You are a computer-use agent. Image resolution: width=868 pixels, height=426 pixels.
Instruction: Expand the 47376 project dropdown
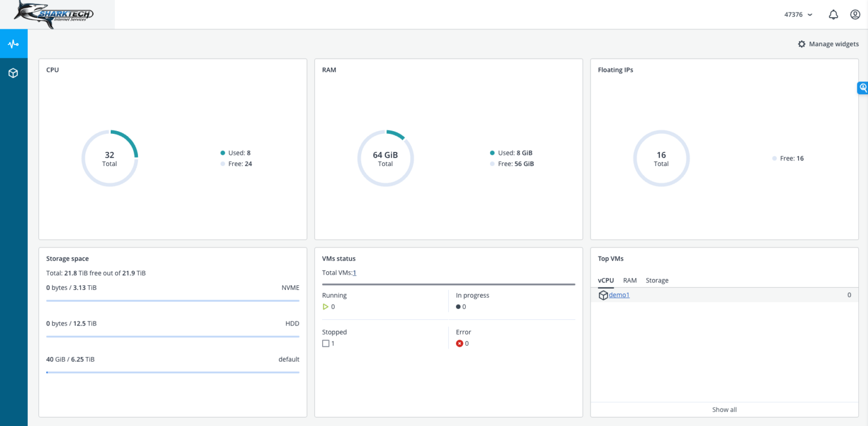[x=798, y=14]
